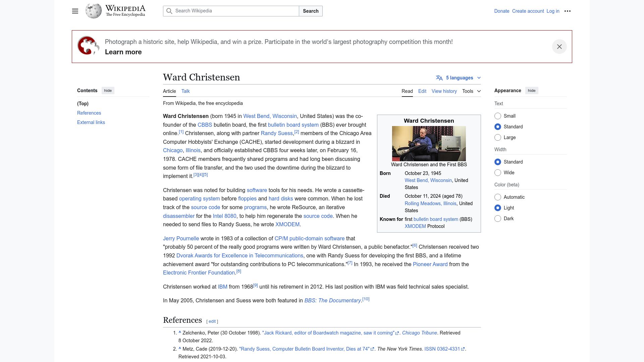
Task: Open the three-dot personal tools menu
Action: 568,11
